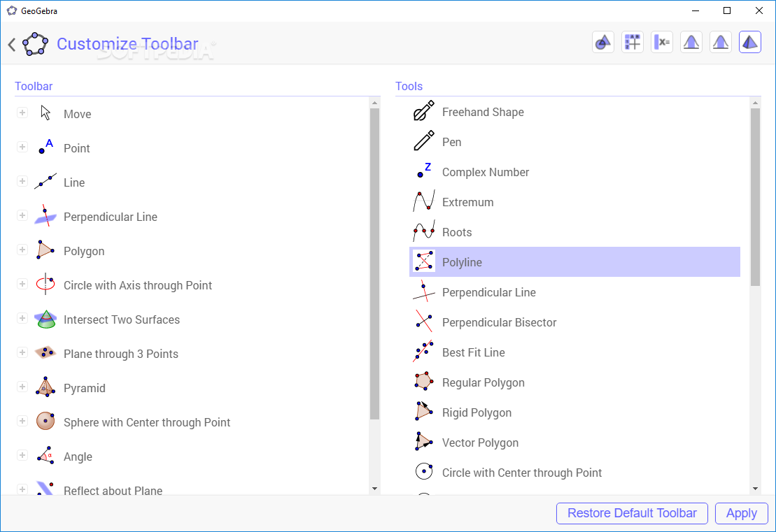
Task: Expand the Move toolbar group
Action: [x=22, y=113]
